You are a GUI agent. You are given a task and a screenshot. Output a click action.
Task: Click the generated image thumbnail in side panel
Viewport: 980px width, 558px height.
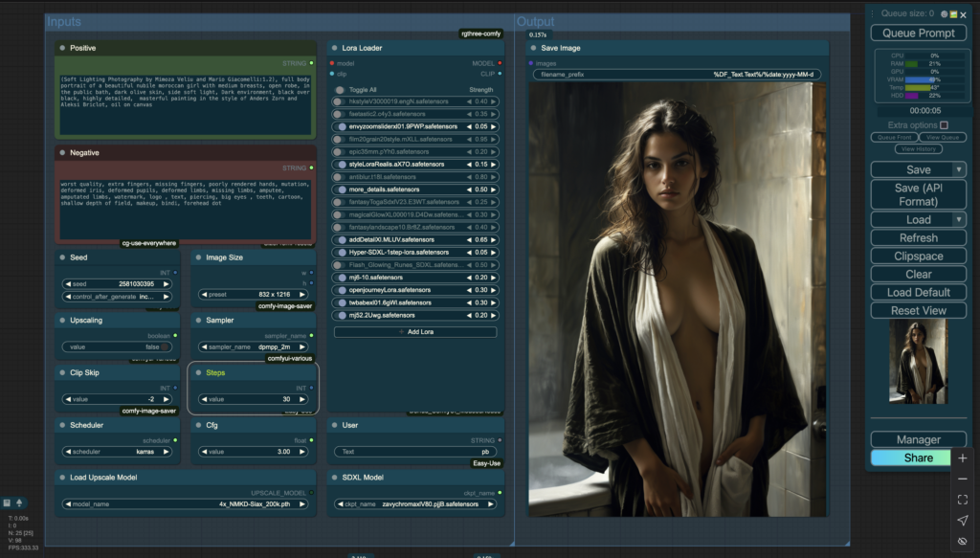pos(918,361)
